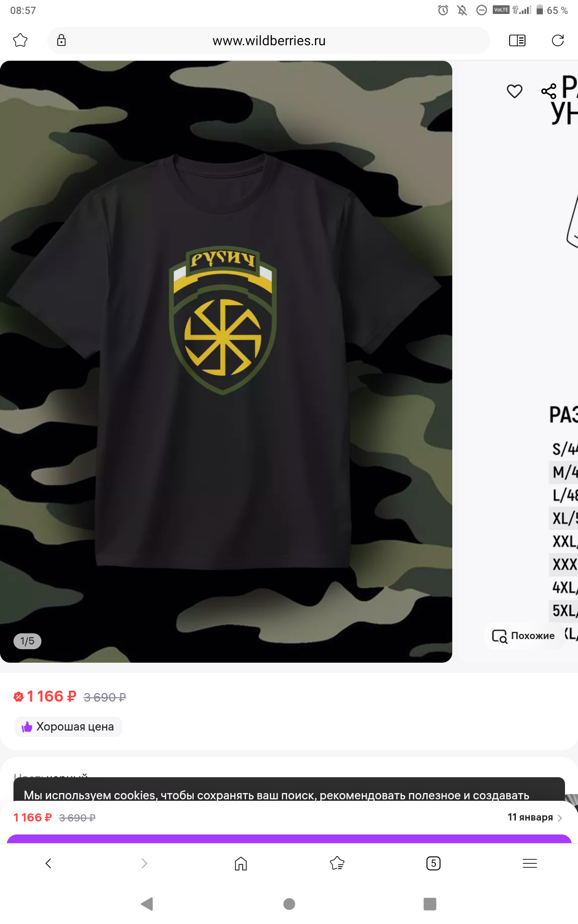Tap the site security lock icon

[61, 40]
